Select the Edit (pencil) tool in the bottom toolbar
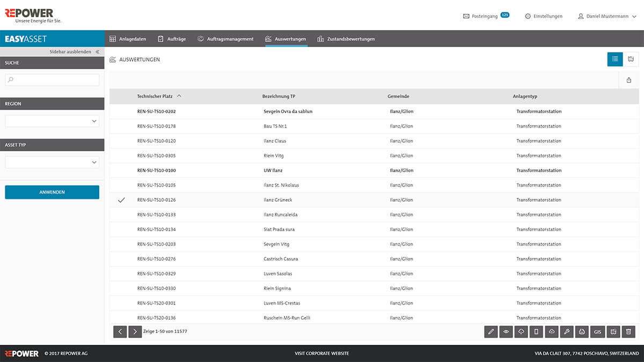The image size is (644, 362). [x=491, y=331]
